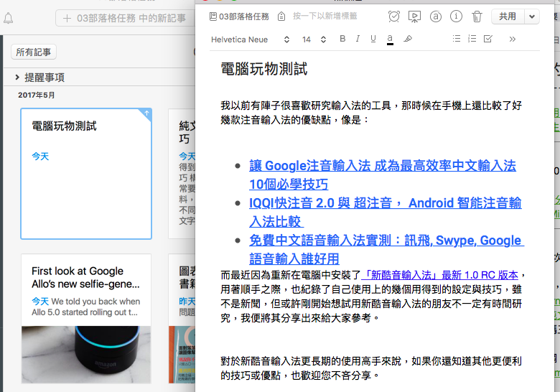Viewport: 560px width, 392px height.
Task: Insert a bulleted list
Action: point(457,39)
